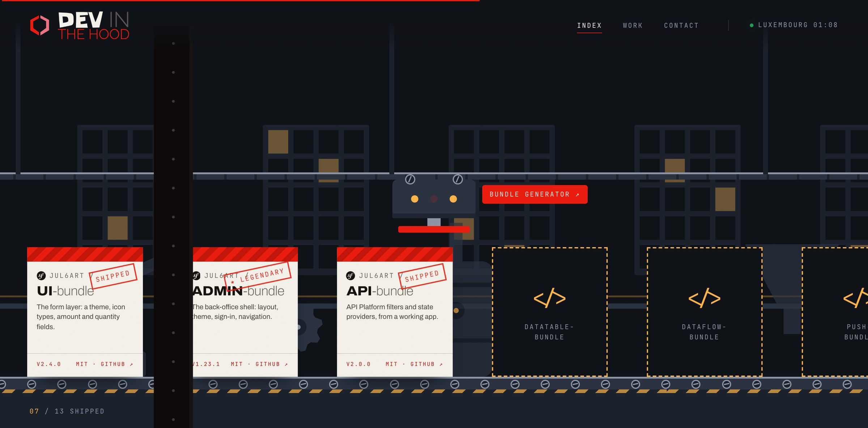Go to the INDEX nav item
868x428 pixels.
point(589,25)
